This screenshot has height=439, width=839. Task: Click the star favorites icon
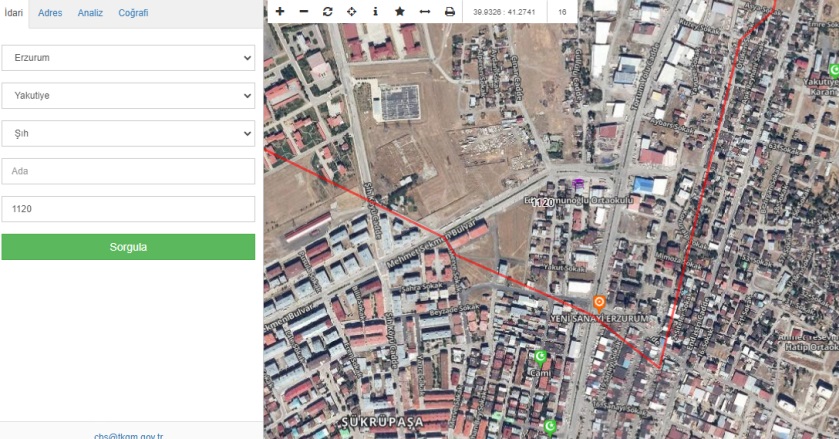pos(400,12)
